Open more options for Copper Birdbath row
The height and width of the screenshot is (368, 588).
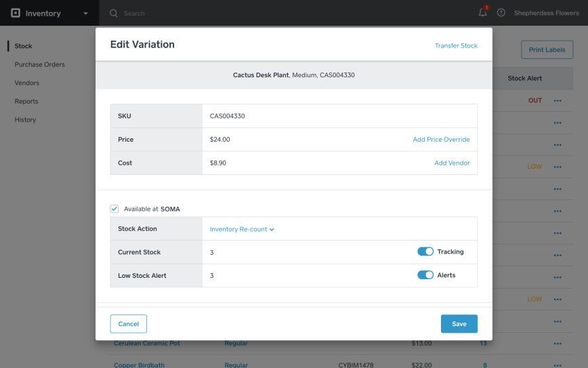pyautogui.click(x=558, y=365)
